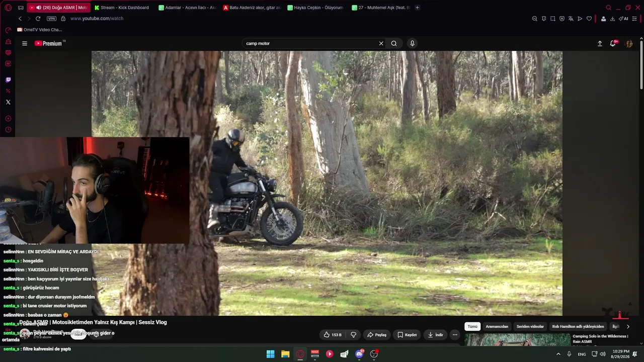Viewport: 644px width, 362px height.
Task: Open the Opera GX main menu
Action: point(8,8)
